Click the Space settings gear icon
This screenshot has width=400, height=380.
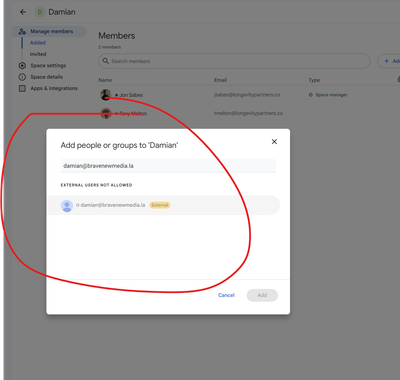[22, 65]
